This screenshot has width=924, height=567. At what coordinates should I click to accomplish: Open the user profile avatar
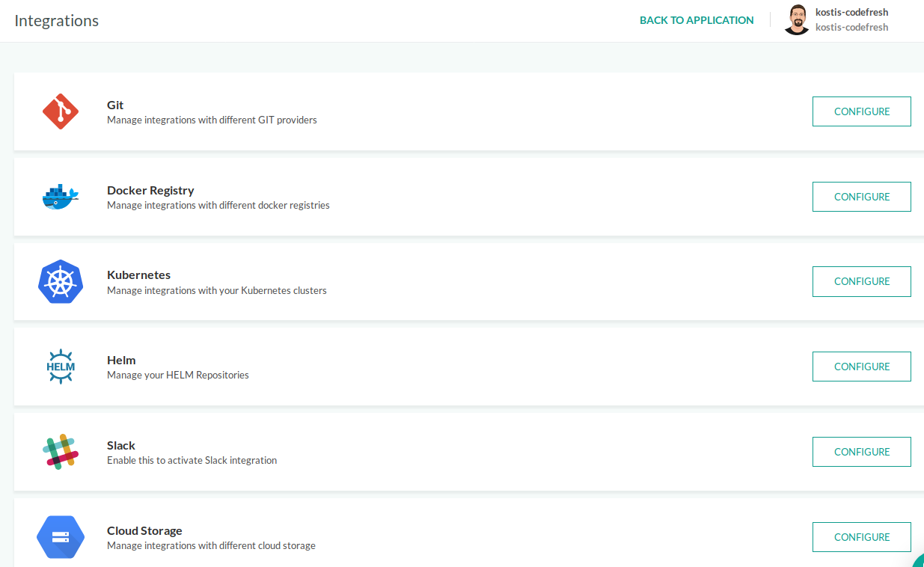point(796,20)
